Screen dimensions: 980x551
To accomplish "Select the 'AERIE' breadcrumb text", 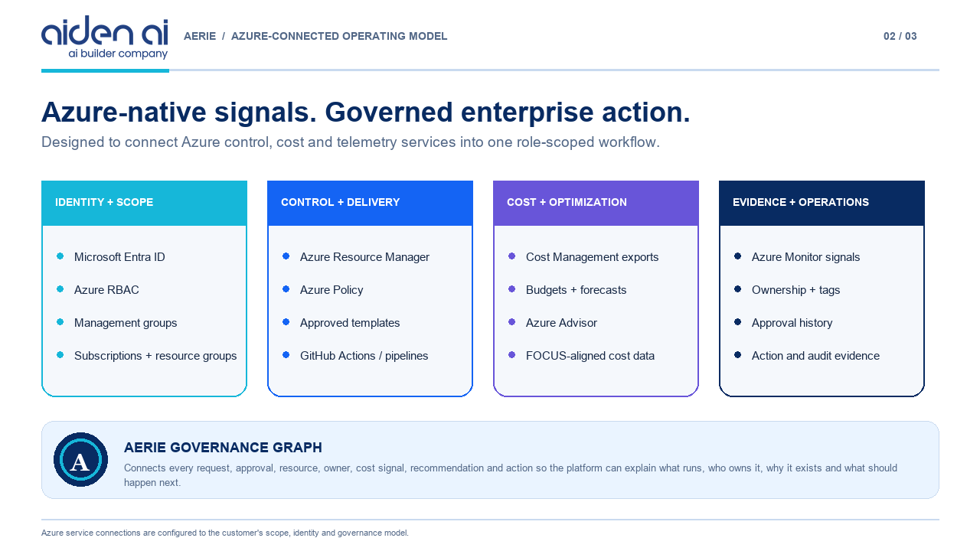I will point(200,36).
